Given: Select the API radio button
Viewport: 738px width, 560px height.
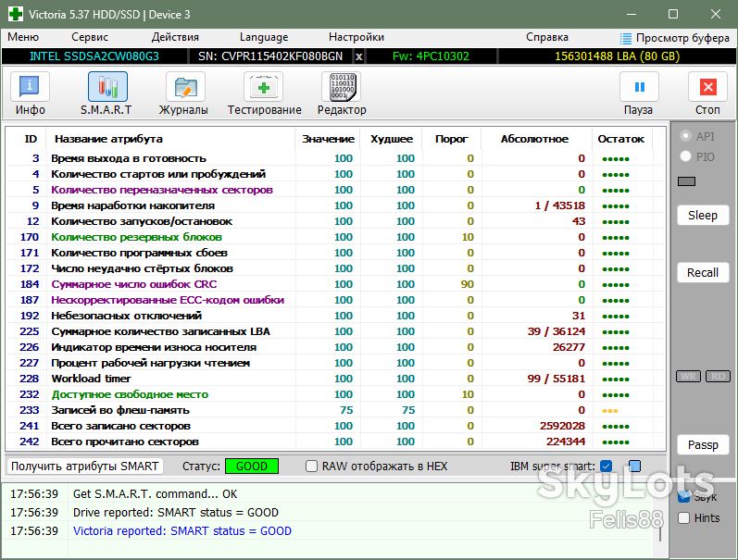Looking at the screenshot, I should pos(686,136).
